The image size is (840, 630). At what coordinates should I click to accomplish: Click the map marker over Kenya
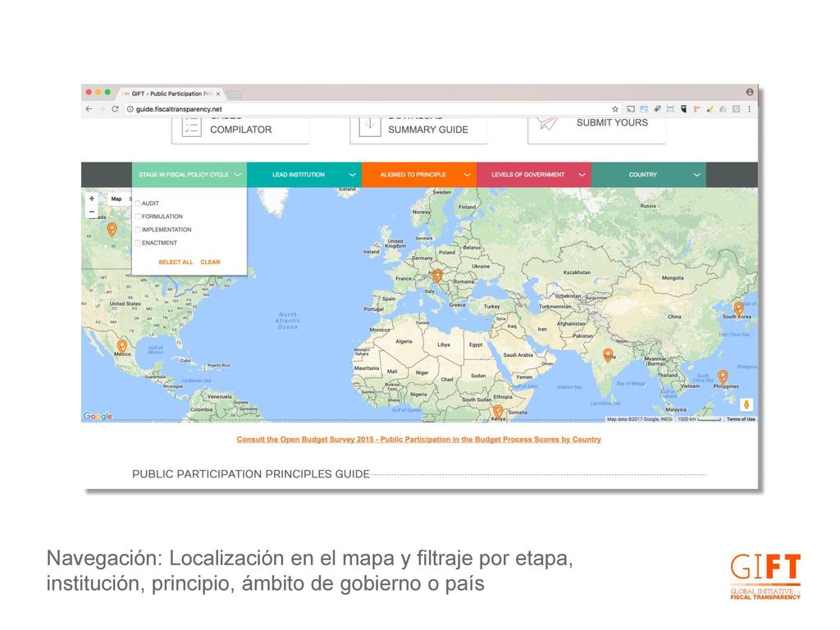[498, 412]
